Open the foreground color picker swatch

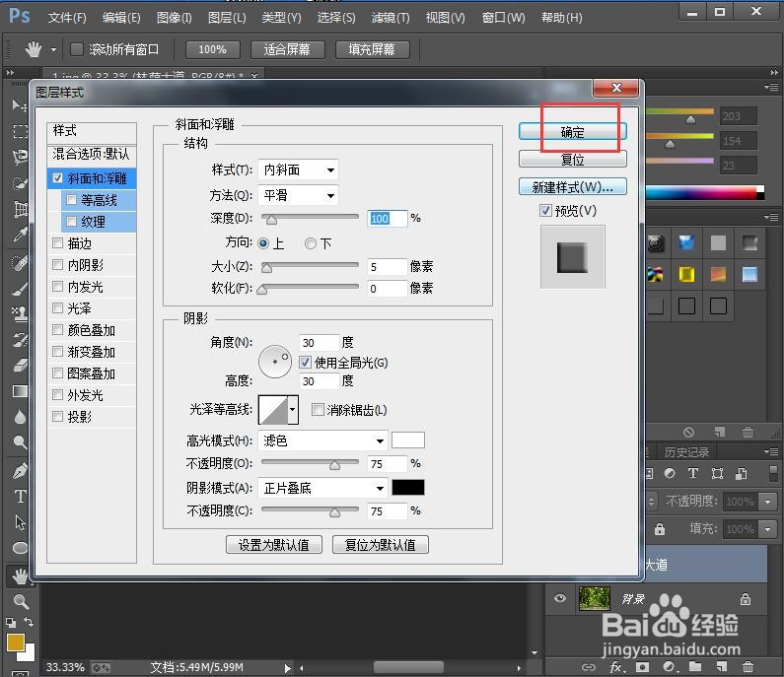16,643
